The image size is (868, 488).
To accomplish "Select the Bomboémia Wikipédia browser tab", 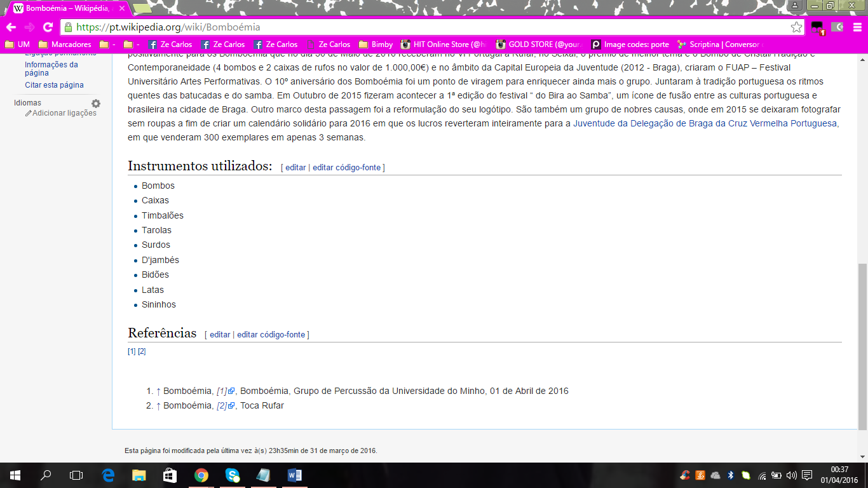I will click(70, 9).
